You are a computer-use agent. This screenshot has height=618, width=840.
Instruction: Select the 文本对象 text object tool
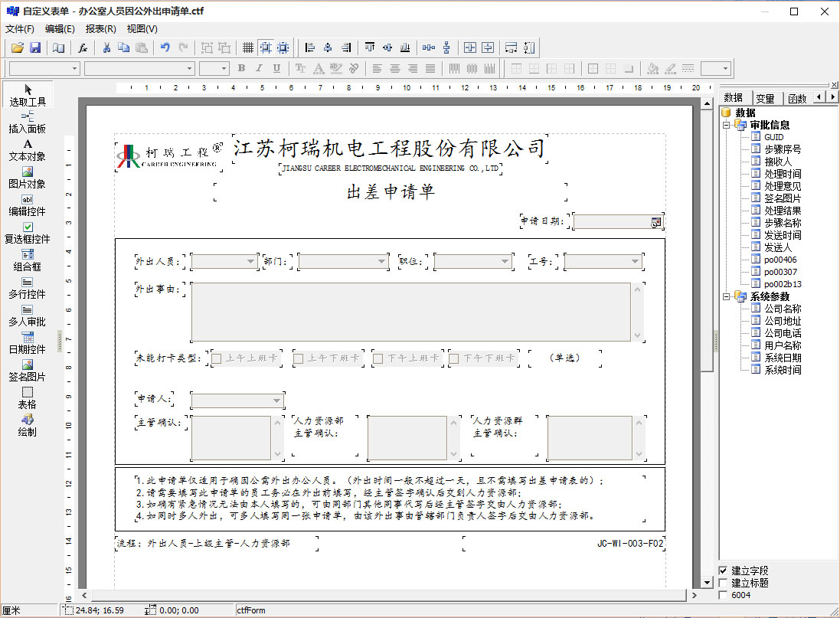pos(28,149)
